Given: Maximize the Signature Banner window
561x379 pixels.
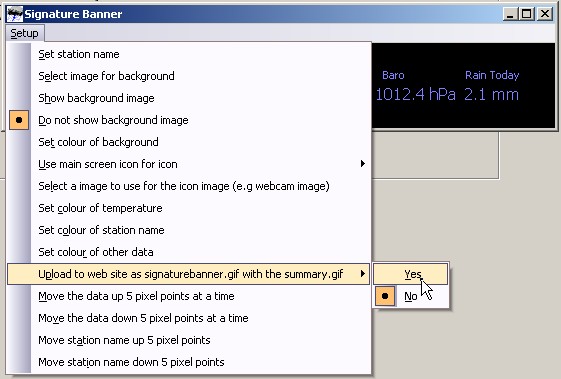Looking at the screenshot, I should tap(526, 14).
